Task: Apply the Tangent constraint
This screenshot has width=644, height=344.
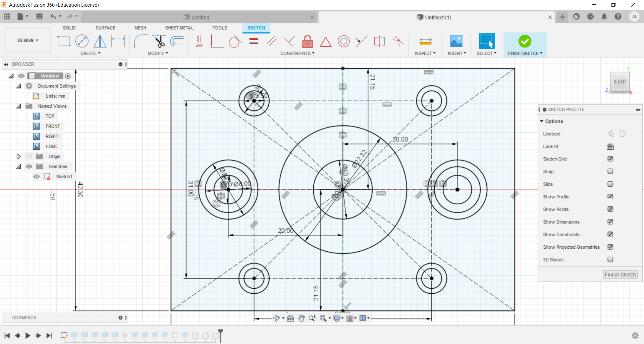Action: [235, 41]
